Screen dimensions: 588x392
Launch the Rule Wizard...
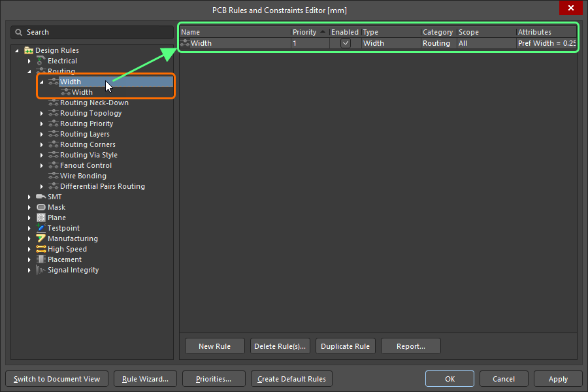[x=145, y=379]
